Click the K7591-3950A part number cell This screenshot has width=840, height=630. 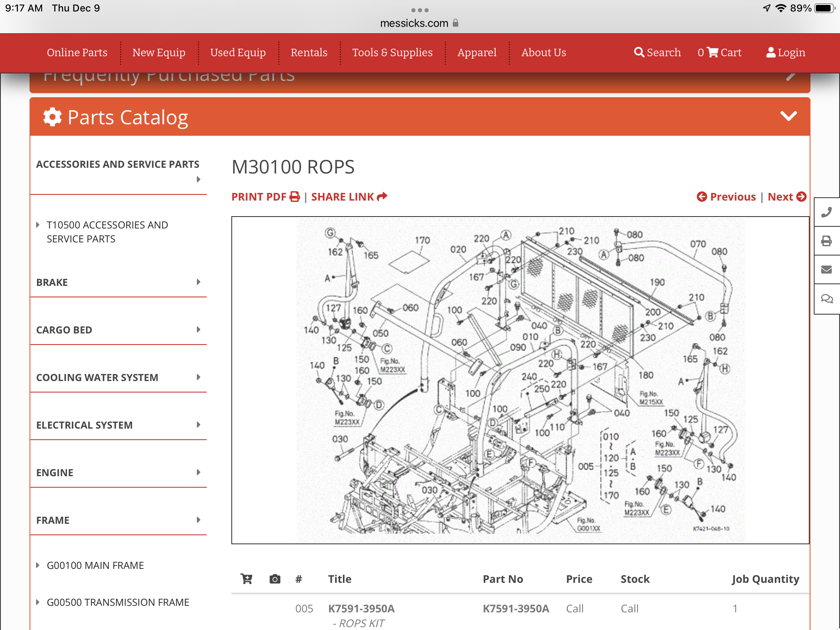[516, 609]
